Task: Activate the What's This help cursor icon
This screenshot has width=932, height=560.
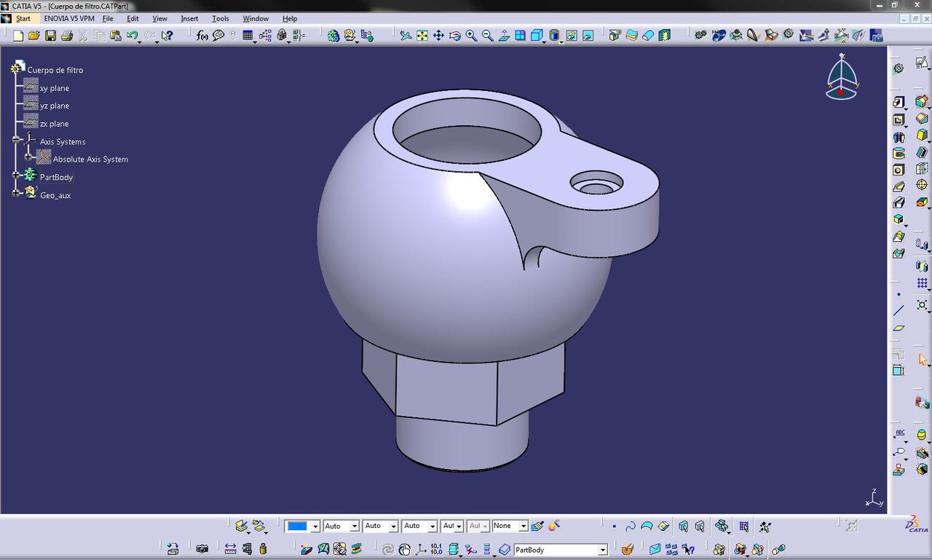Action: point(167,35)
